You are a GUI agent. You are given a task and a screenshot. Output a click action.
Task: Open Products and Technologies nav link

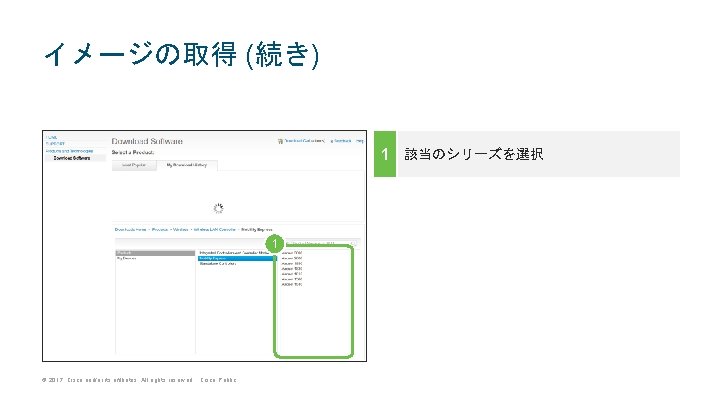[69, 151]
